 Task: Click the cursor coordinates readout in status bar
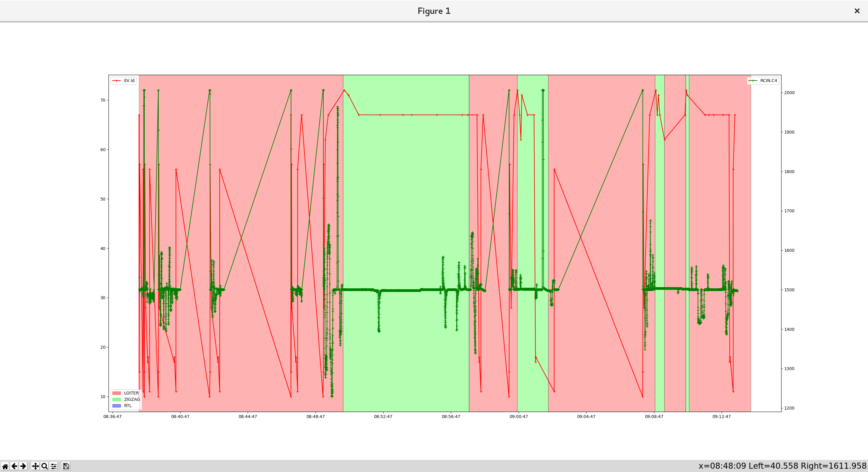(x=782, y=466)
